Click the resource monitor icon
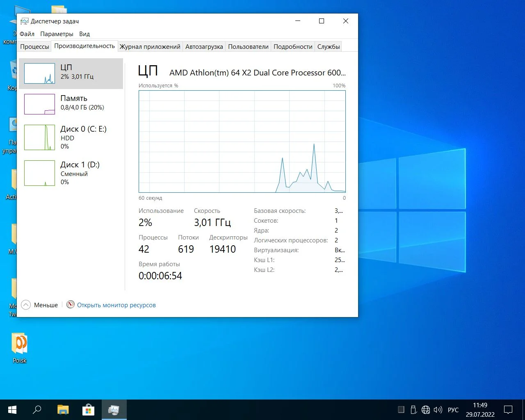The height and width of the screenshot is (420, 525). coord(71,304)
